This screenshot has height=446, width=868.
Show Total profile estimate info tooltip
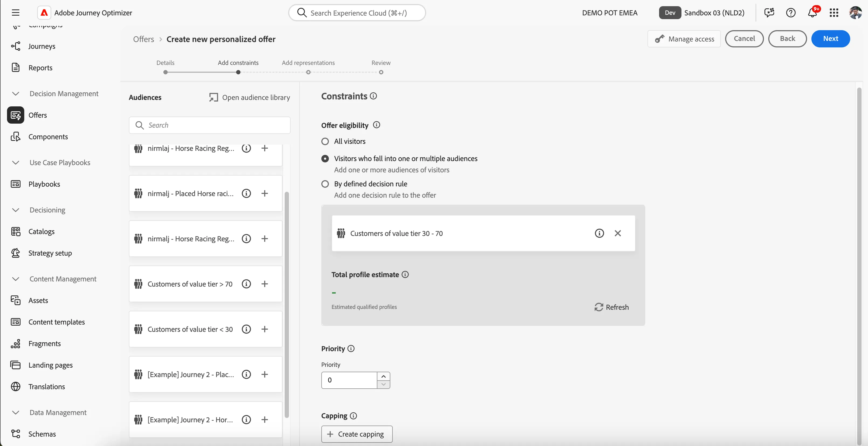click(405, 274)
